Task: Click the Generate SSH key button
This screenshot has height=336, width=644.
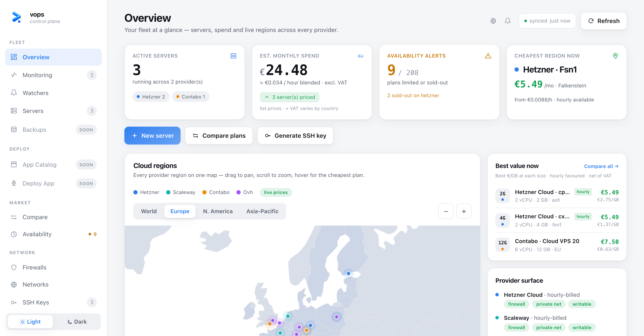Action: click(x=295, y=136)
